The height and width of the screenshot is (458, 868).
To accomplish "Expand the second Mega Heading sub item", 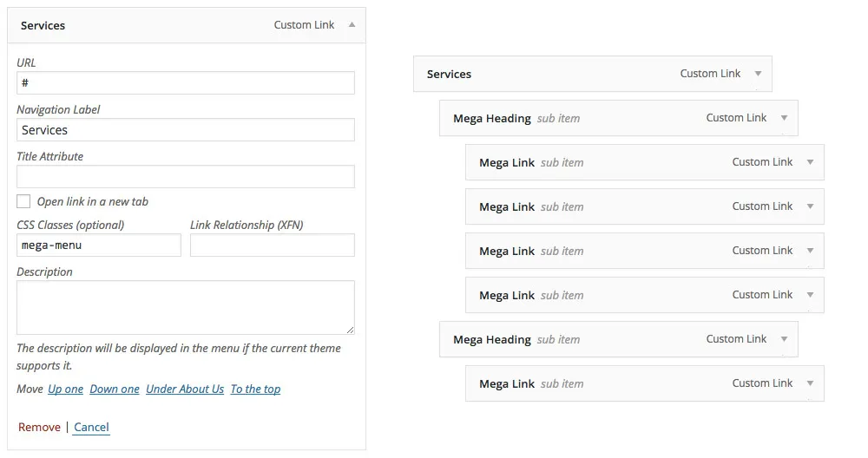I will tap(784, 339).
